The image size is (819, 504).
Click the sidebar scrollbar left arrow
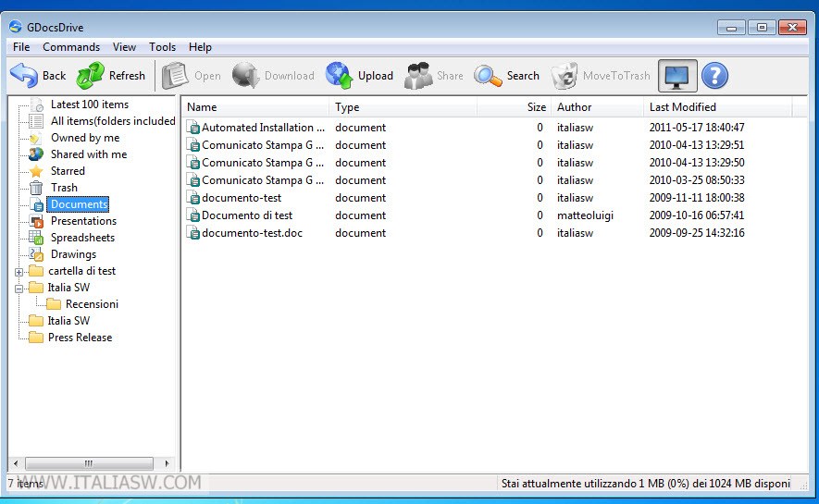[16, 463]
